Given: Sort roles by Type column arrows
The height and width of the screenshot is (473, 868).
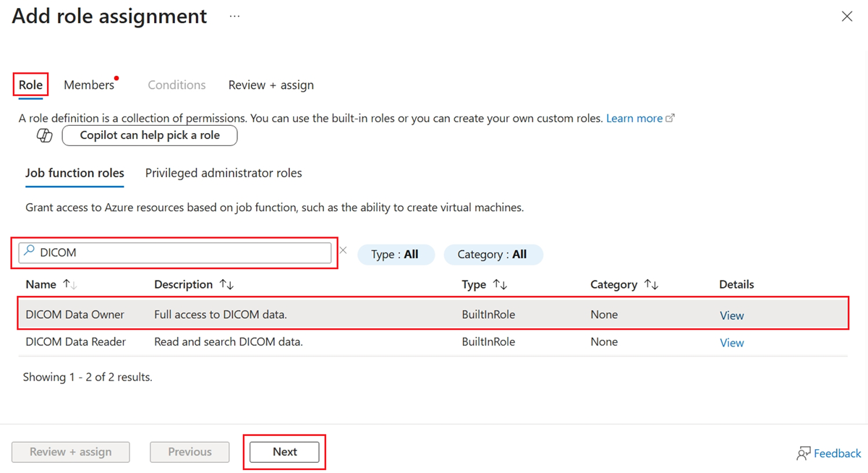Looking at the screenshot, I should coord(500,285).
